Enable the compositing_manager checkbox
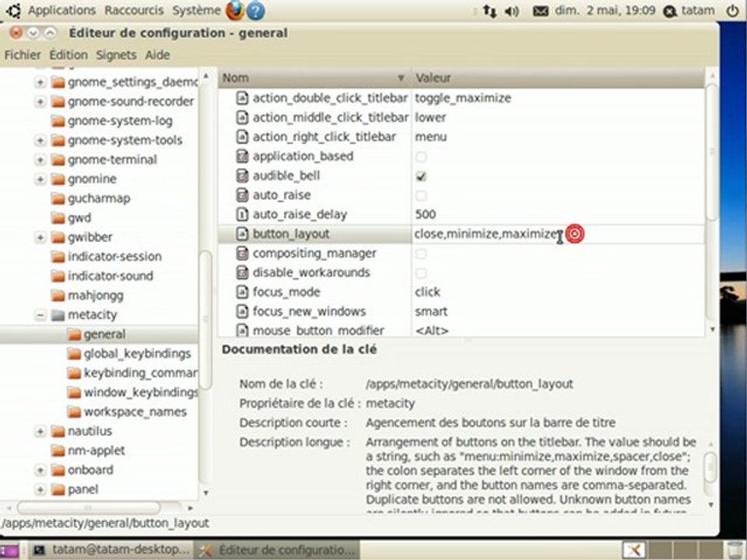This screenshot has height=560, width=747. coord(421,254)
